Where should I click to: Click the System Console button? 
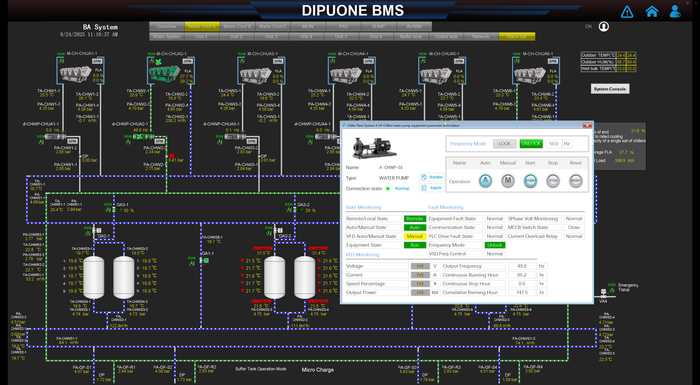(609, 89)
